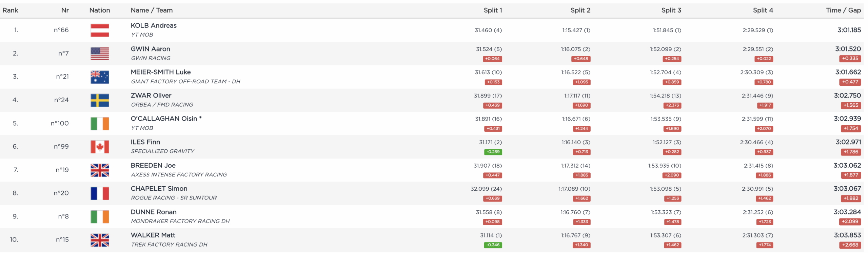Viewport: 868px width, 253px height.
Task: Open rider WALKER Matt
Action: [153, 235]
